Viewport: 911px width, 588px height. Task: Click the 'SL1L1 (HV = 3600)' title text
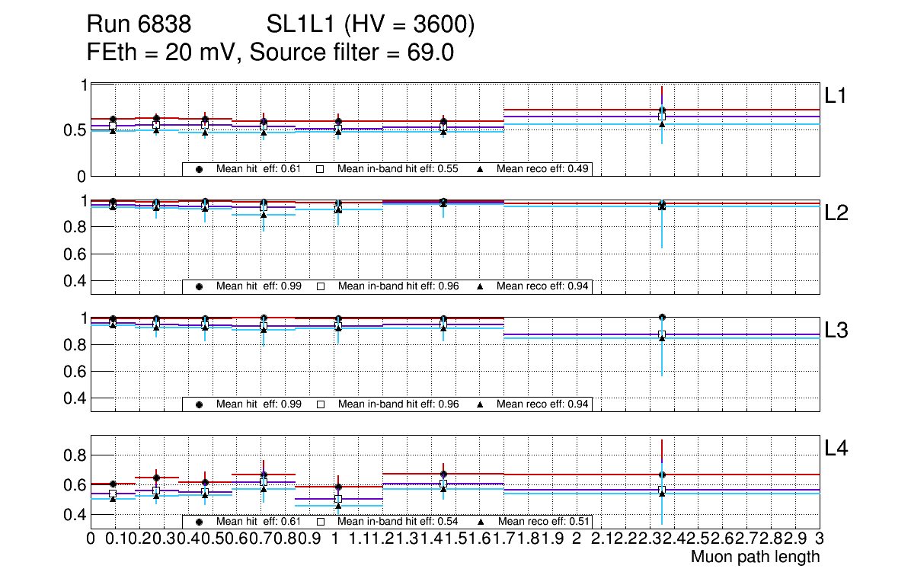tap(370, 26)
